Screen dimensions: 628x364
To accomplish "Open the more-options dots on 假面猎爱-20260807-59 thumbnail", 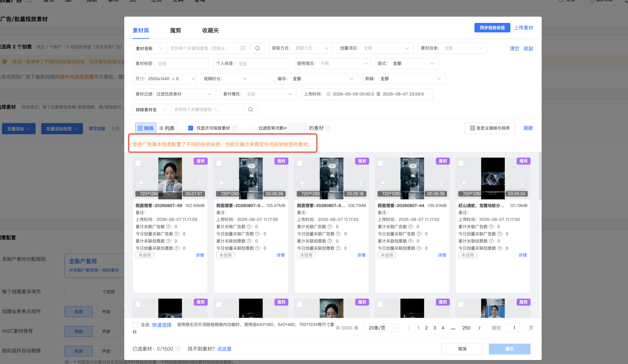I will pyautogui.click(x=199, y=183).
